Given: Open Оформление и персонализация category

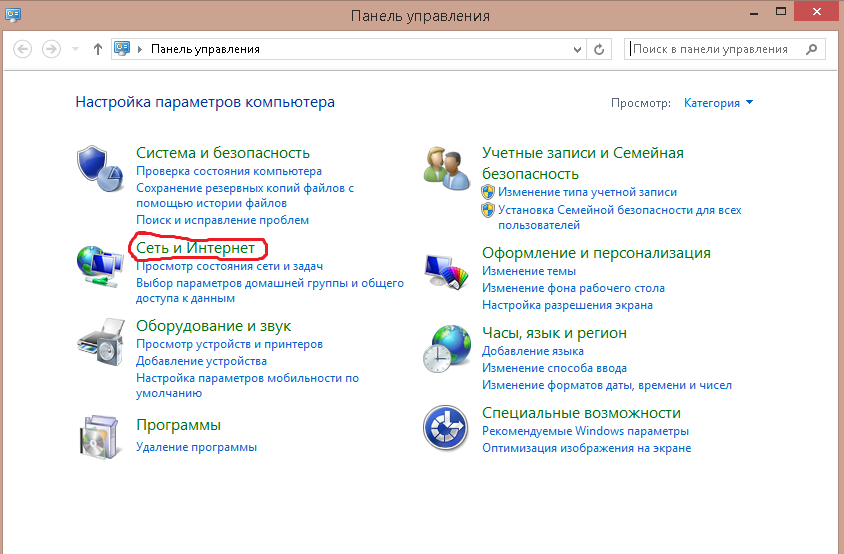Looking at the screenshot, I should coord(596,253).
